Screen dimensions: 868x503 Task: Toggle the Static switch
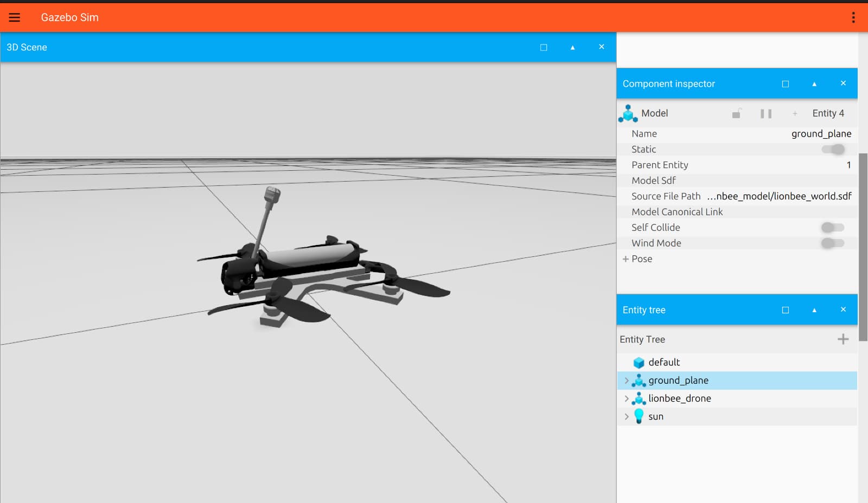[x=833, y=149]
